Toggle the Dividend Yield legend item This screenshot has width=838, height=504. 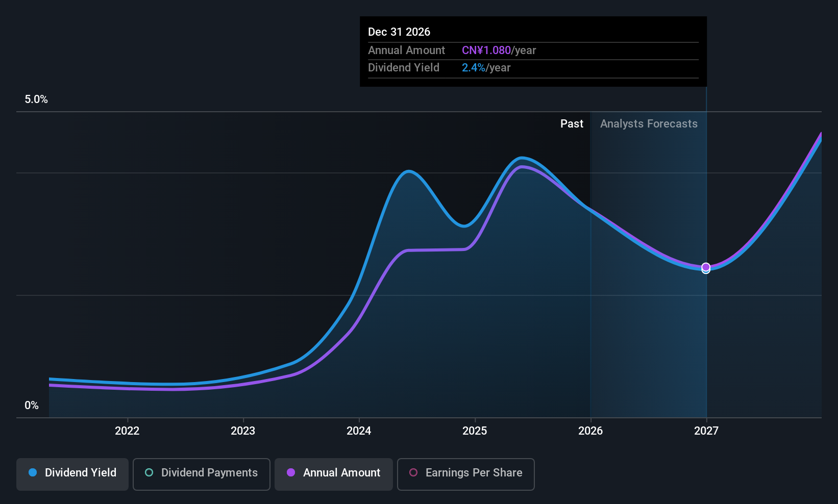pyautogui.click(x=72, y=474)
